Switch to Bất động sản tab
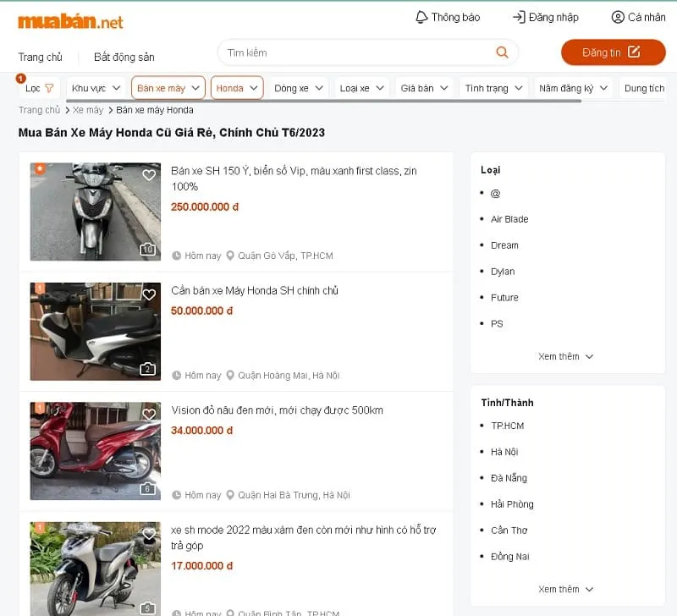 tap(124, 58)
